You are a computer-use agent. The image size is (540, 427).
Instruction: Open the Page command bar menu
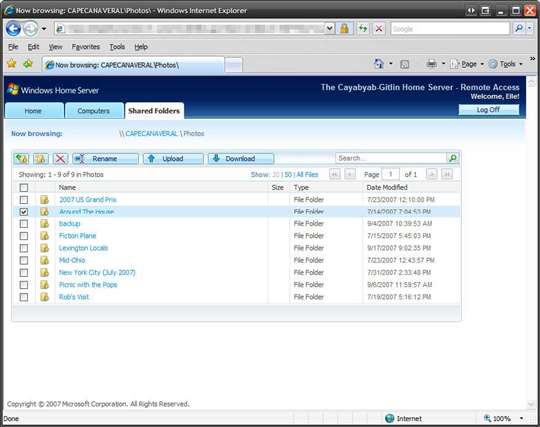click(467, 64)
